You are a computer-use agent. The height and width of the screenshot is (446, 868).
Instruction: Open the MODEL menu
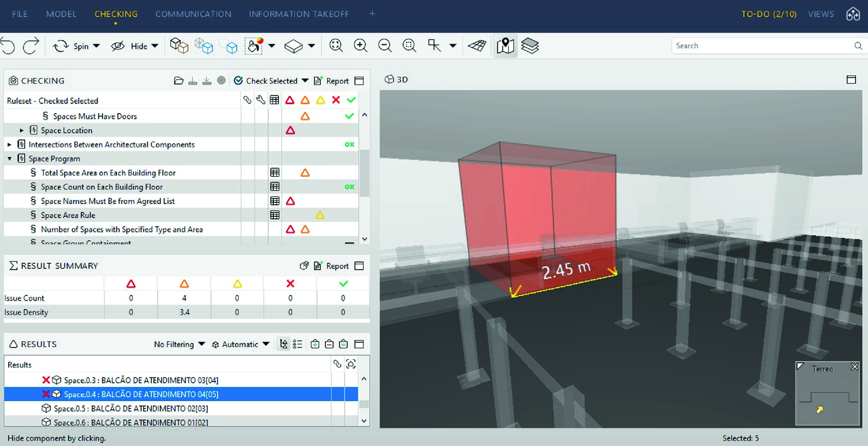point(61,14)
